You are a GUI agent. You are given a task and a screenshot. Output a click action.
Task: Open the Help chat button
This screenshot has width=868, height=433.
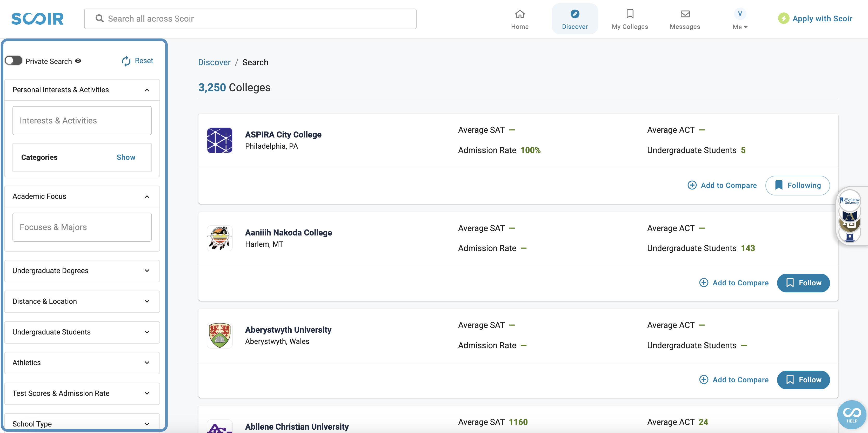point(852,415)
